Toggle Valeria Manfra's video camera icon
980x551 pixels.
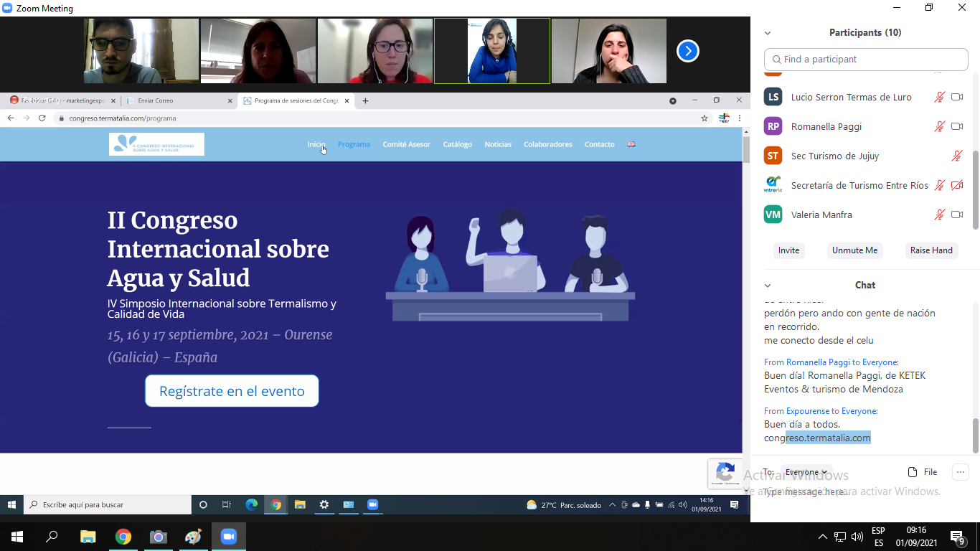tap(956, 215)
